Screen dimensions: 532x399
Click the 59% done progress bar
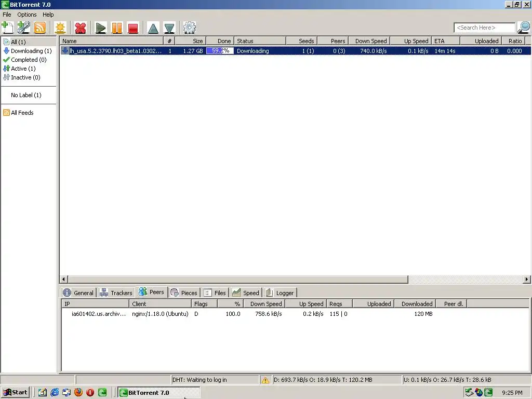point(220,51)
